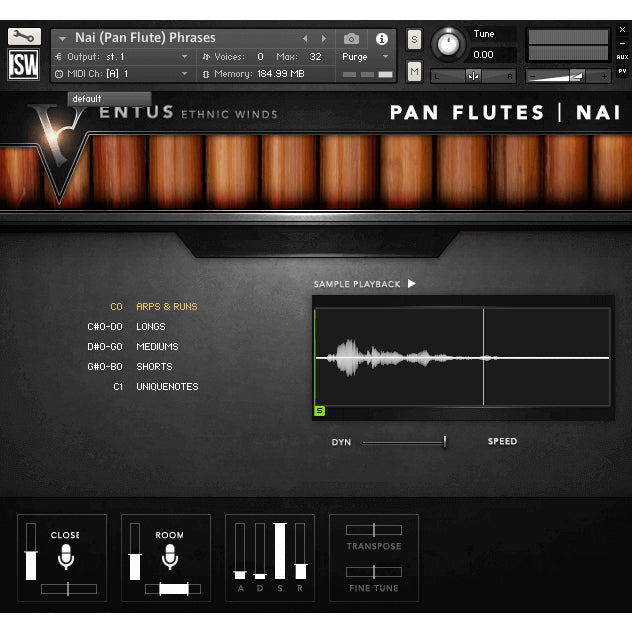Show instrument info via the i icon
This screenshot has width=632, height=632.
(x=381, y=39)
